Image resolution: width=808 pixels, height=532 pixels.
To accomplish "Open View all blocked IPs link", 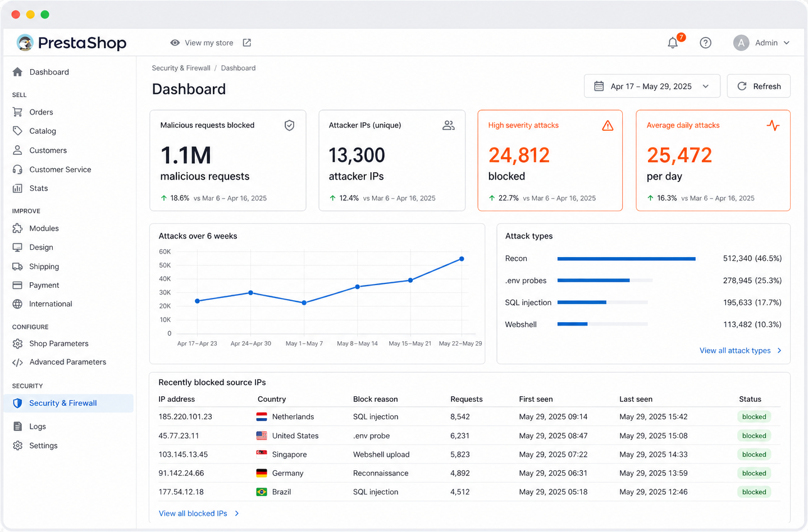I will (193, 513).
